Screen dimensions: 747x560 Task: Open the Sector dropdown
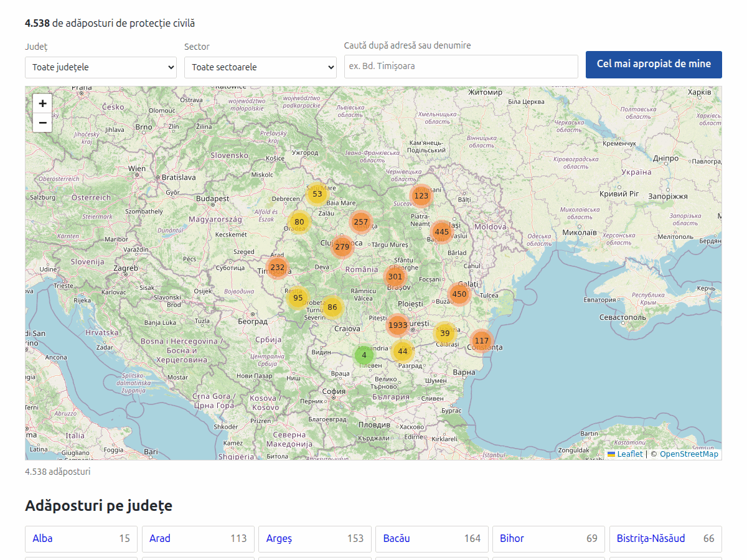260,67
